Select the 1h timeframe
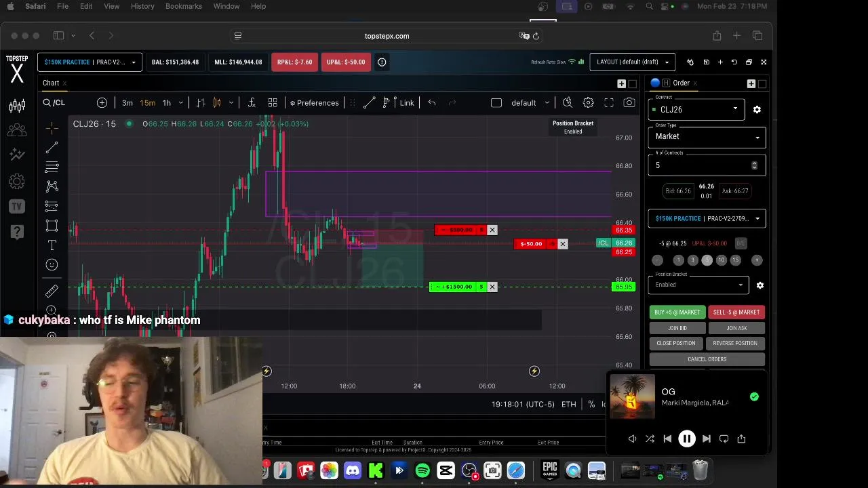The height and width of the screenshot is (488, 868). (166, 103)
